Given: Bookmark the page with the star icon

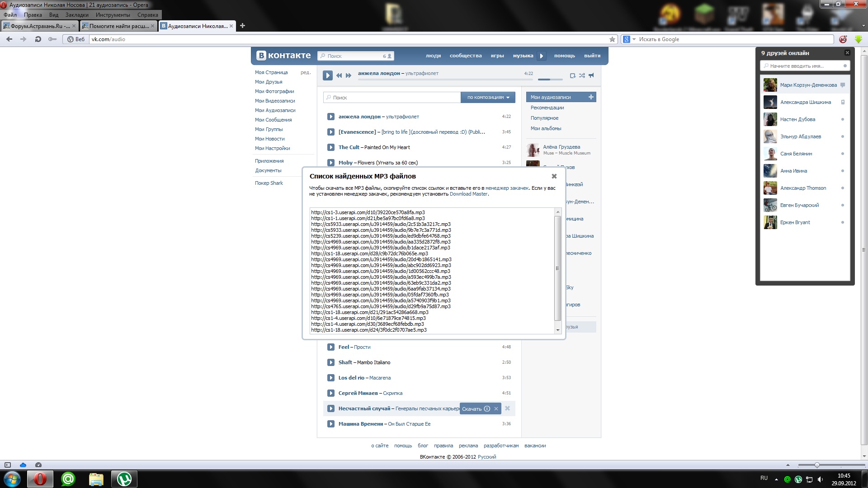Looking at the screenshot, I should tap(612, 39).
